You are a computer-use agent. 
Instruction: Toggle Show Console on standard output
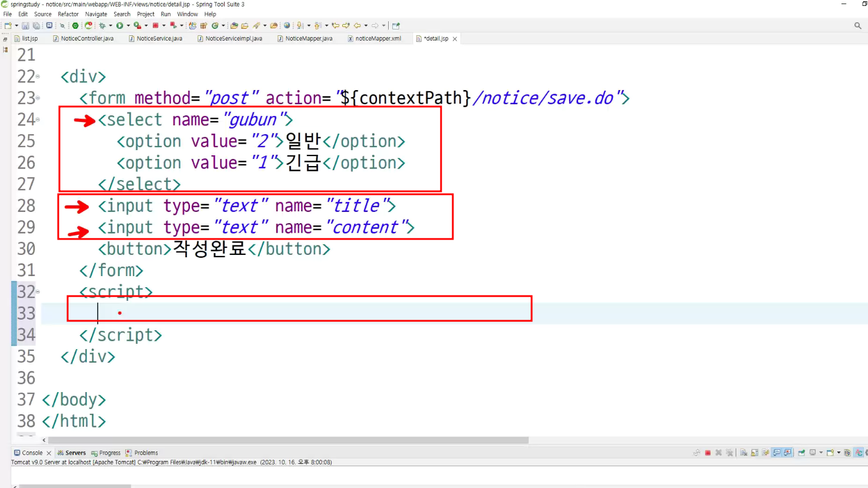[x=776, y=453]
